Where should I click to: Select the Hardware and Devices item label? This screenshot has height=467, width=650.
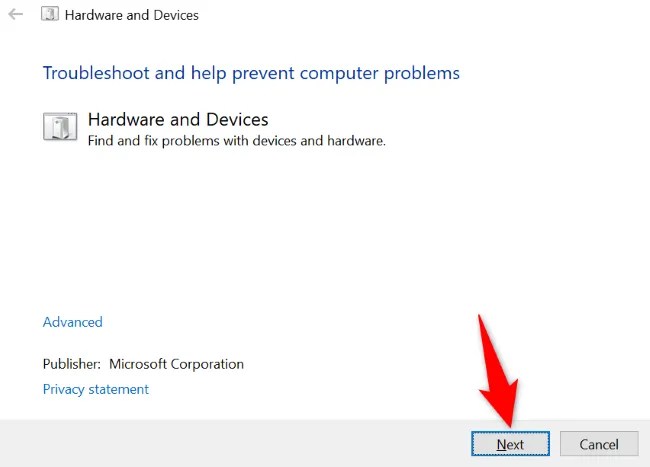pyautogui.click(x=178, y=120)
